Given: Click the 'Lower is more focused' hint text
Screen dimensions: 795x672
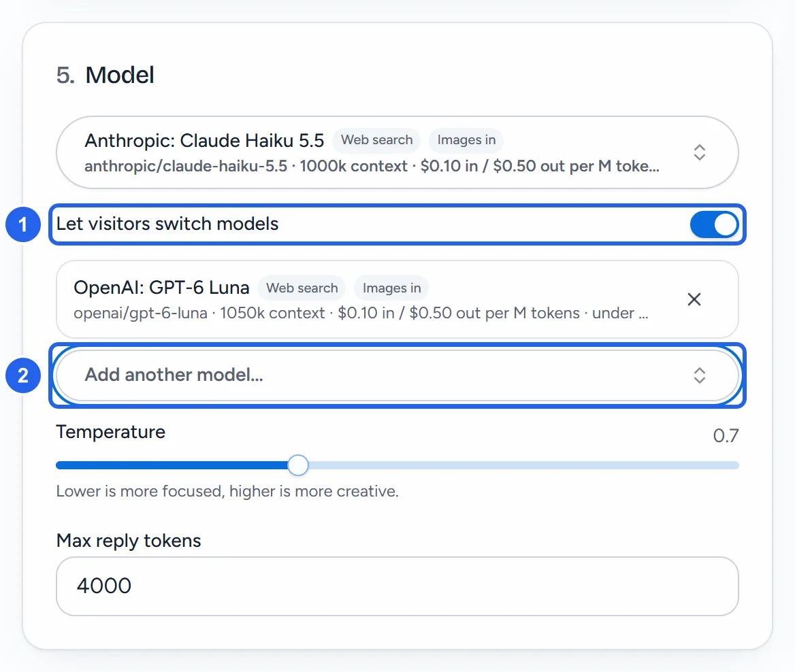Looking at the screenshot, I should pyautogui.click(x=227, y=491).
